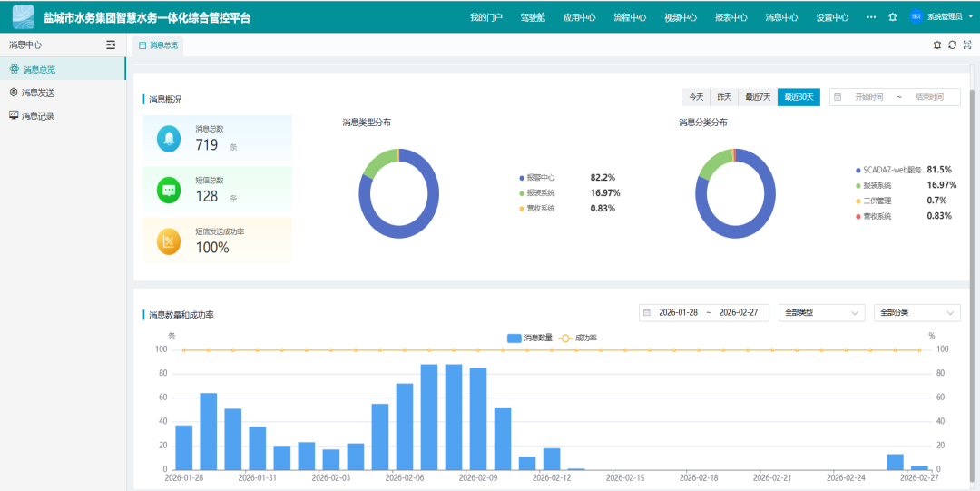
Task: Open the 全部类型 dropdown
Action: coord(820,312)
